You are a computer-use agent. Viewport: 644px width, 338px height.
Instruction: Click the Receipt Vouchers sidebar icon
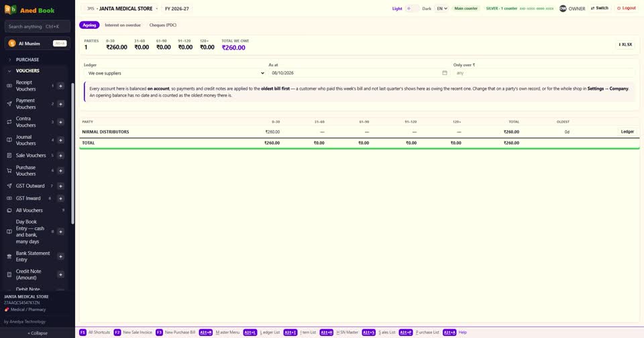[x=9, y=86]
